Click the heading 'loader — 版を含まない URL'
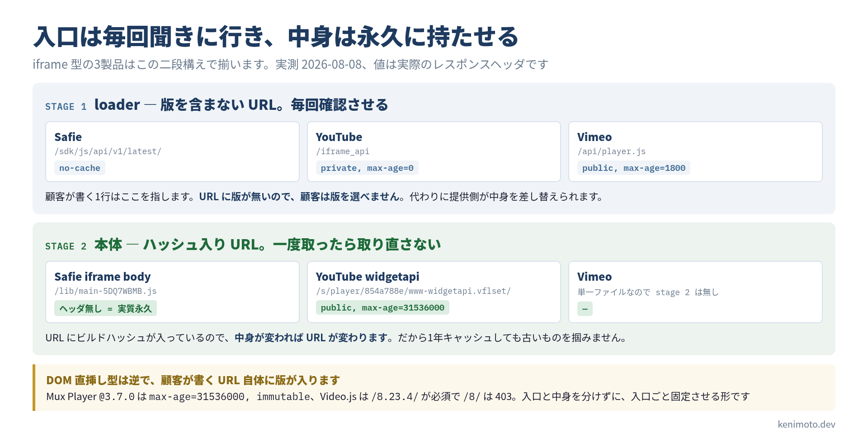868x443 pixels. 241,105
